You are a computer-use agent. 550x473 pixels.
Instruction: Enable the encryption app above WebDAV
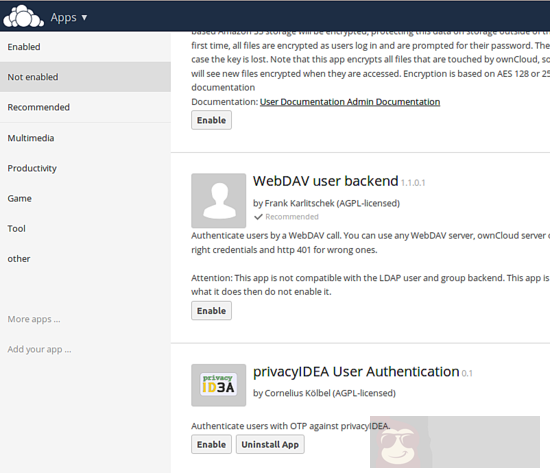(212, 120)
